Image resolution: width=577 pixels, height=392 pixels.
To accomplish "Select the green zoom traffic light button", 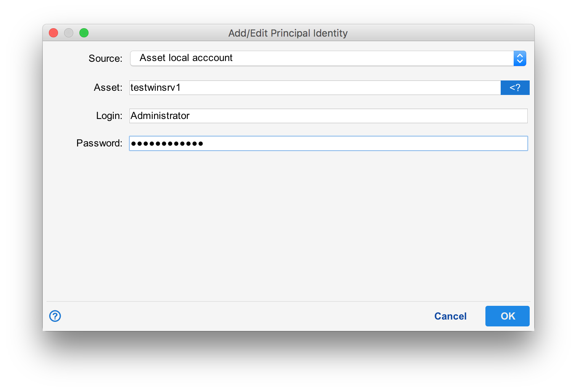I will [x=84, y=33].
